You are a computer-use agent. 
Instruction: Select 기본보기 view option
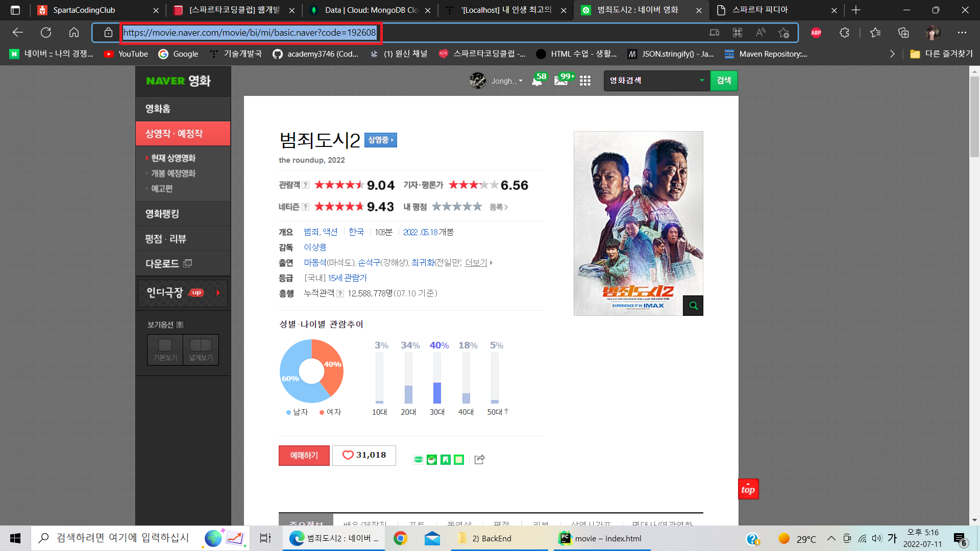(x=165, y=350)
